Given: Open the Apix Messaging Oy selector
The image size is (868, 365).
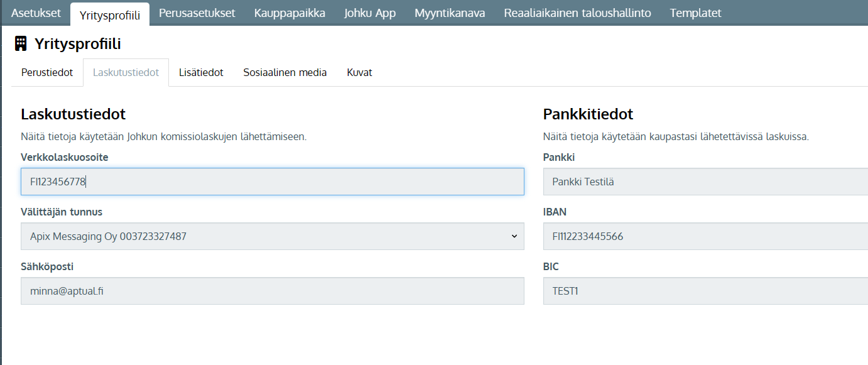Looking at the screenshot, I should point(273,236).
